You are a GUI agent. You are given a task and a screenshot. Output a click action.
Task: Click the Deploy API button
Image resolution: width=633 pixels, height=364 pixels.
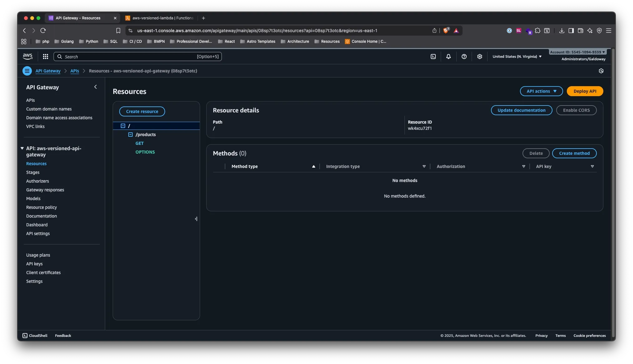pos(585,91)
